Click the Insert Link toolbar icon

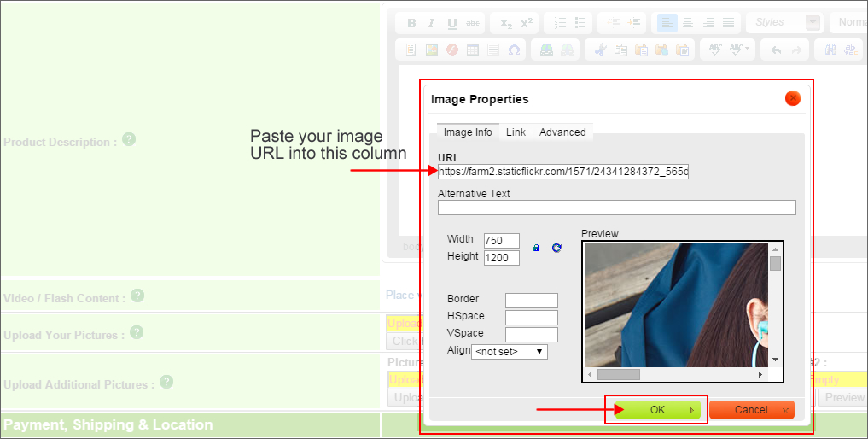(546, 50)
